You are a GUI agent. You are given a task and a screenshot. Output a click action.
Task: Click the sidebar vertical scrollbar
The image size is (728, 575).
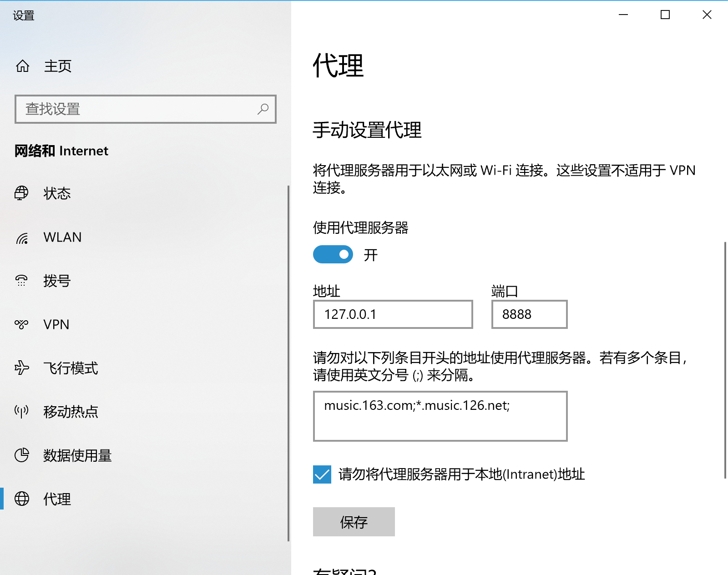click(288, 363)
